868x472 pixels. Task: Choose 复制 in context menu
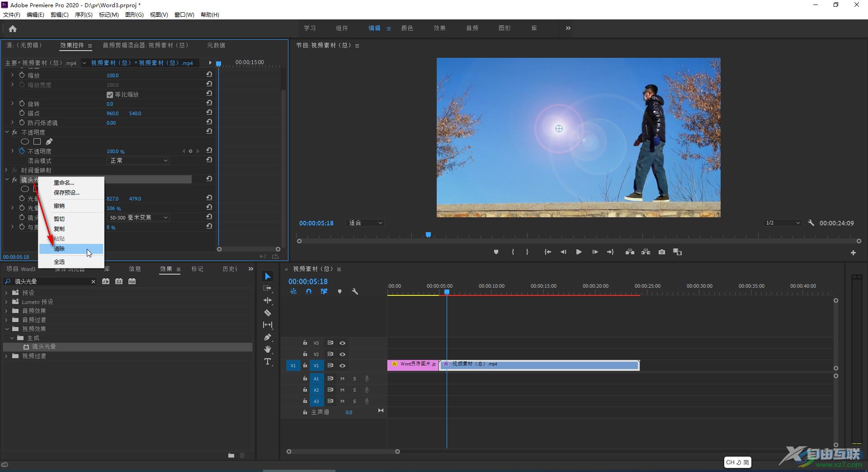(x=71, y=229)
